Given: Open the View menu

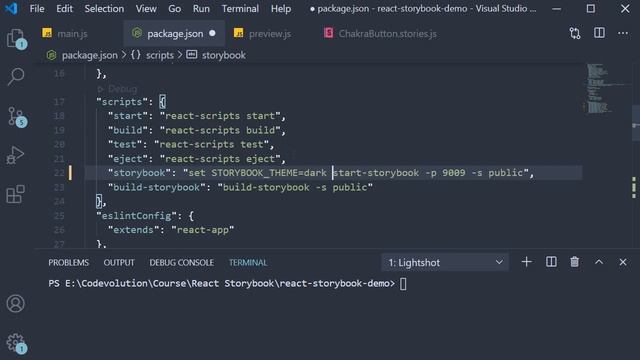Looking at the screenshot, I should (x=146, y=9).
